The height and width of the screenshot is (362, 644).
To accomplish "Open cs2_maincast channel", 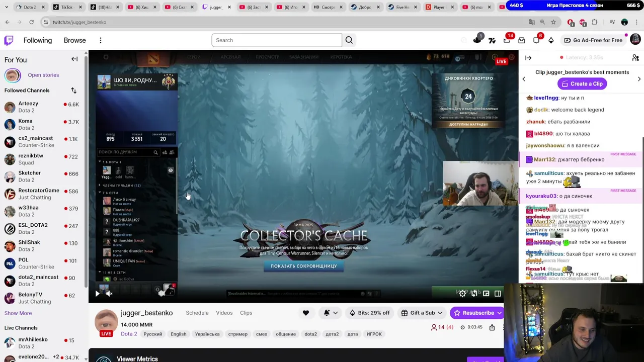I will (42, 142).
